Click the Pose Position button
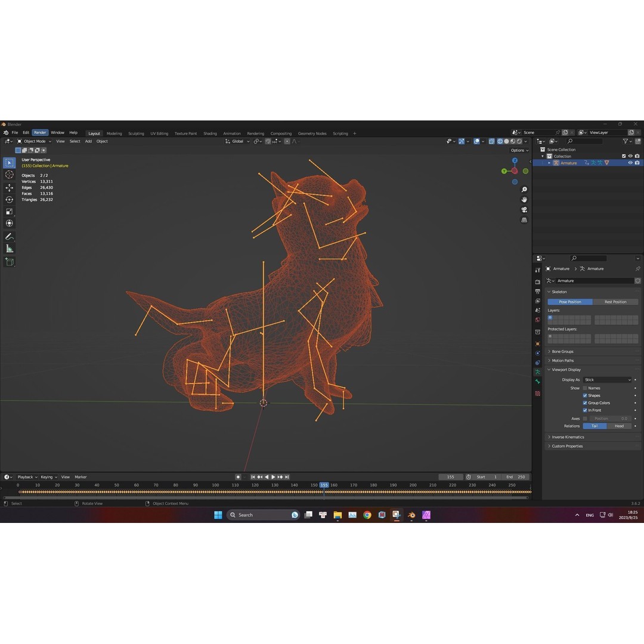This screenshot has height=644, width=644. (570, 302)
